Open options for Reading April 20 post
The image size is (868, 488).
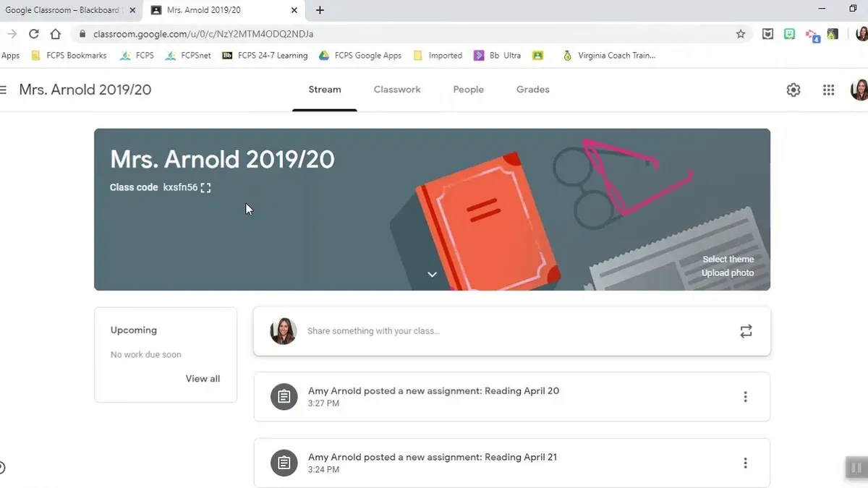[x=745, y=397]
